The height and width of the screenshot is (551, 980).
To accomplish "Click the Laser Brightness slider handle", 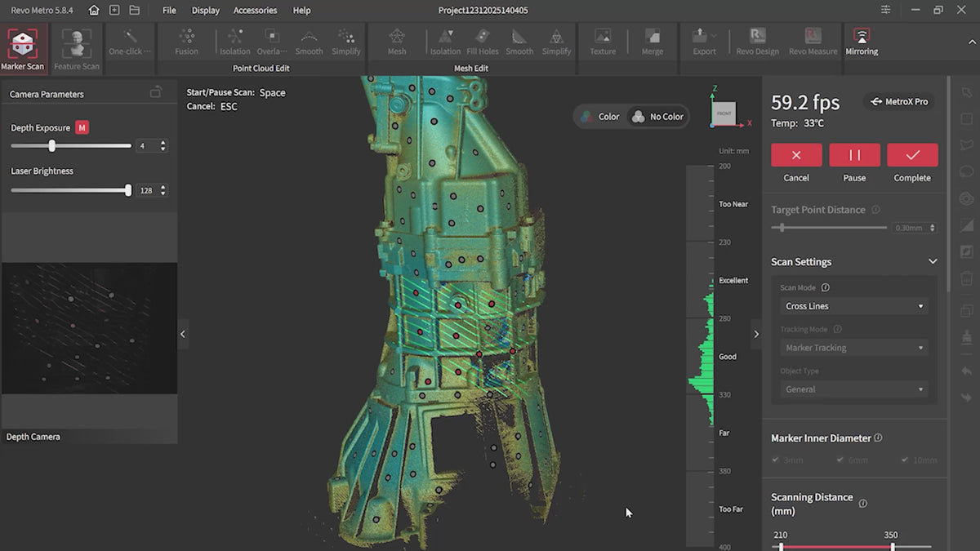I will coord(127,190).
